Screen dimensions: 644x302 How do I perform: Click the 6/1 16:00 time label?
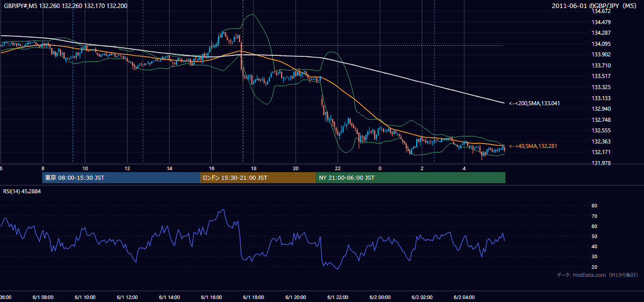211,297
